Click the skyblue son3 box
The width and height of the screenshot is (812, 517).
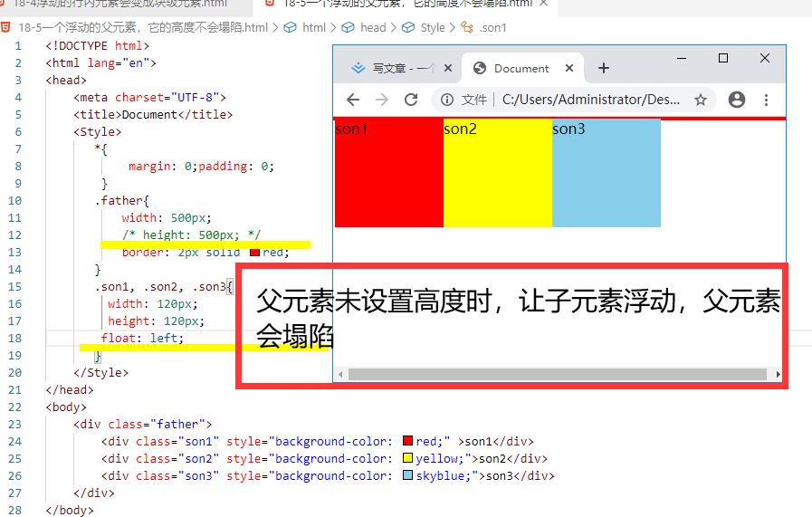[607, 173]
